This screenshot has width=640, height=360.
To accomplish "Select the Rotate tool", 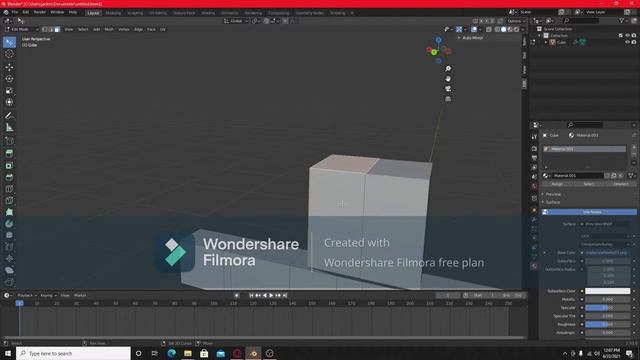I will click(x=9, y=79).
